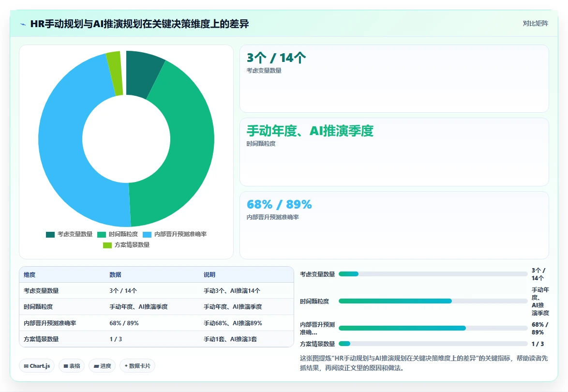Click the main title HR手动规划与AI推演规划
This screenshot has height=392, width=568.
click(140, 24)
